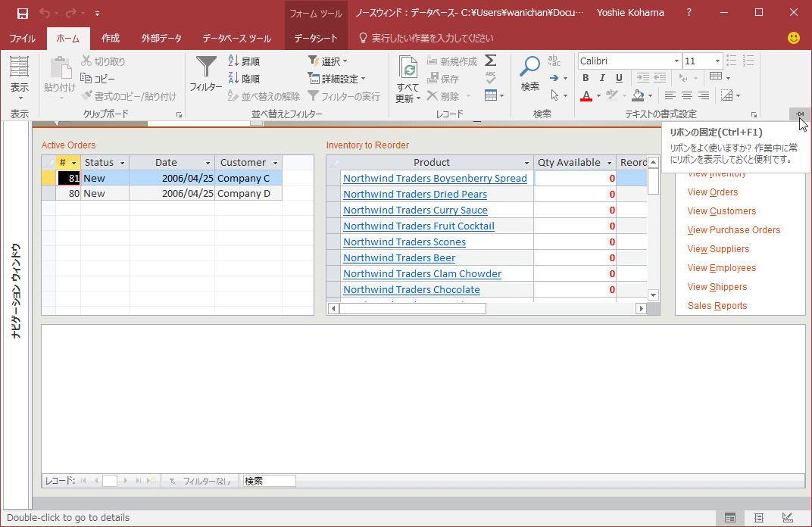Center align text in ribbon
The height and width of the screenshot is (527, 812).
[687, 95]
